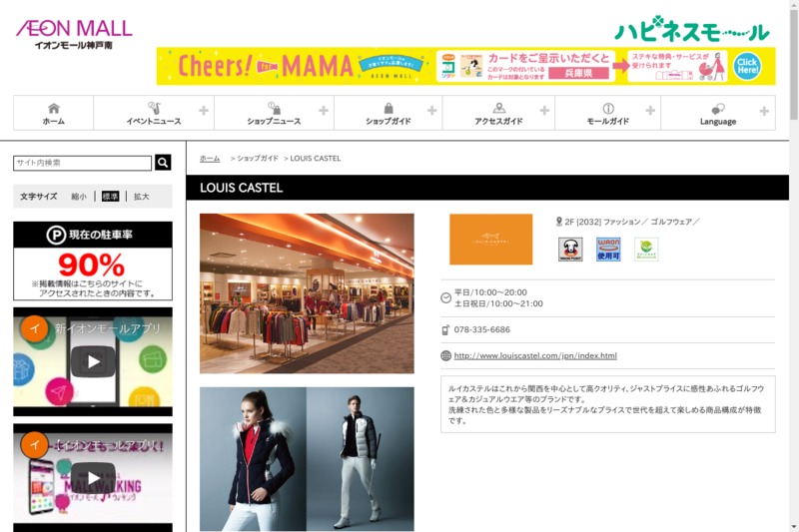Set text size to 縮小
Image resolution: width=799 pixels, height=532 pixels.
pyautogui.click(x=79, y=197)
